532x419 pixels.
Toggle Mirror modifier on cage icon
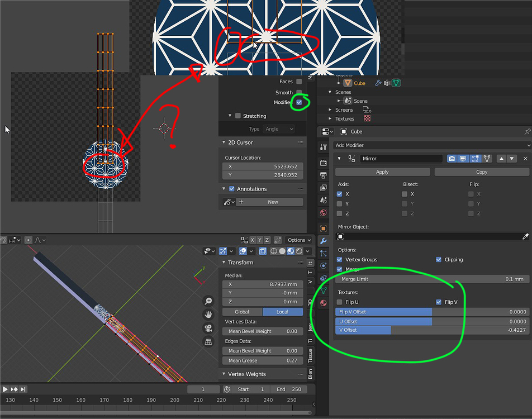(487, 159)
